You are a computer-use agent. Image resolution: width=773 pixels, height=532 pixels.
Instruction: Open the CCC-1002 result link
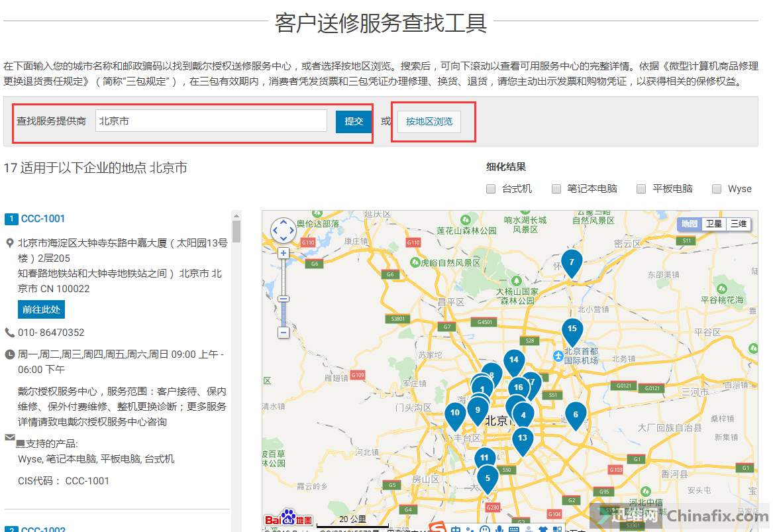click(x=43, y=529)
